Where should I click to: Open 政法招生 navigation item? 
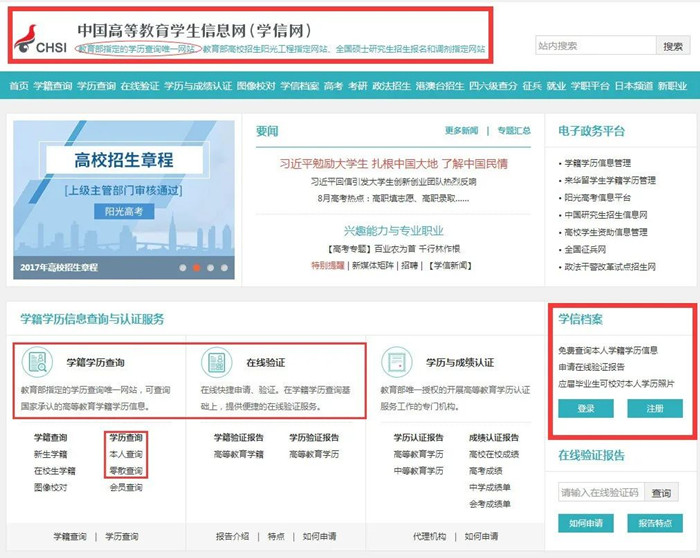click(x=392, y=86)
